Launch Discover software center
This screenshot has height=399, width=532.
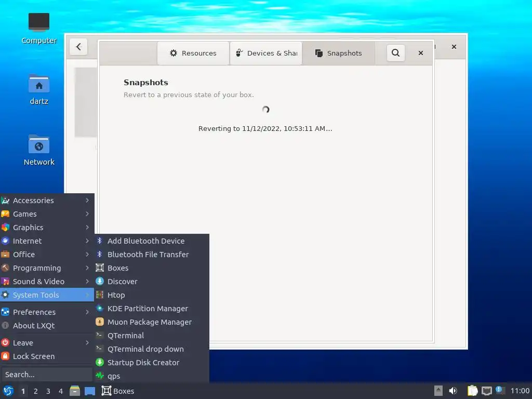click(152, 282)
